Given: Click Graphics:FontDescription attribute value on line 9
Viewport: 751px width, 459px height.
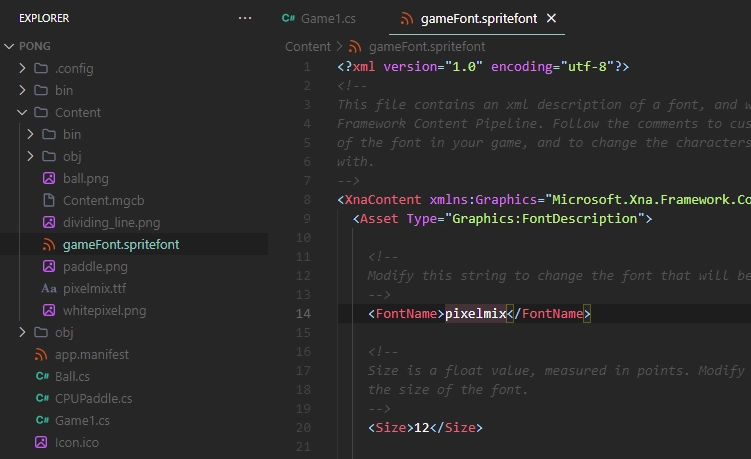Looking at the screenshot, I should point(545,218).
